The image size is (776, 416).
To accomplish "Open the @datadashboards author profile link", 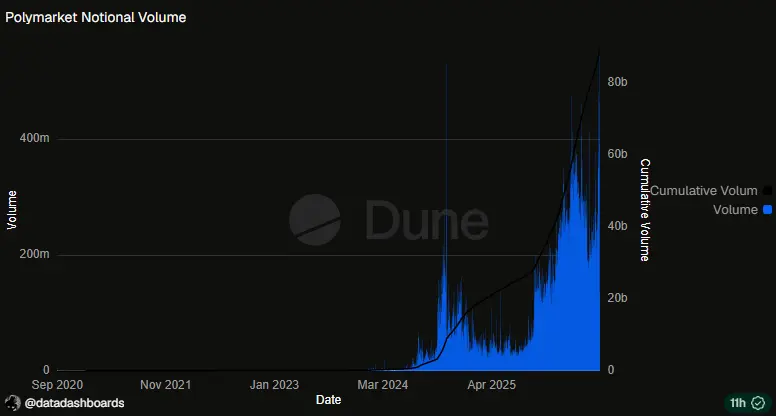I will tap(74, 403).
